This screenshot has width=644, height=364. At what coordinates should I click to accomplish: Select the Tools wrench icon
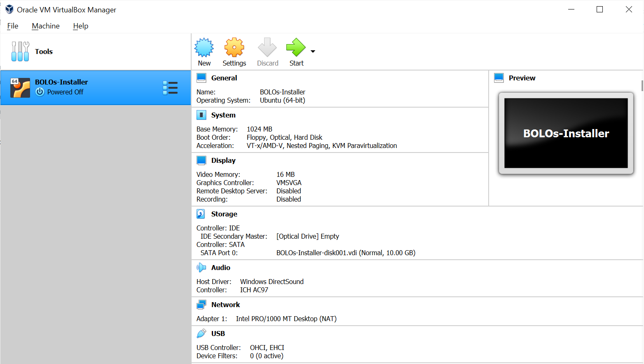tap(20, 52)
